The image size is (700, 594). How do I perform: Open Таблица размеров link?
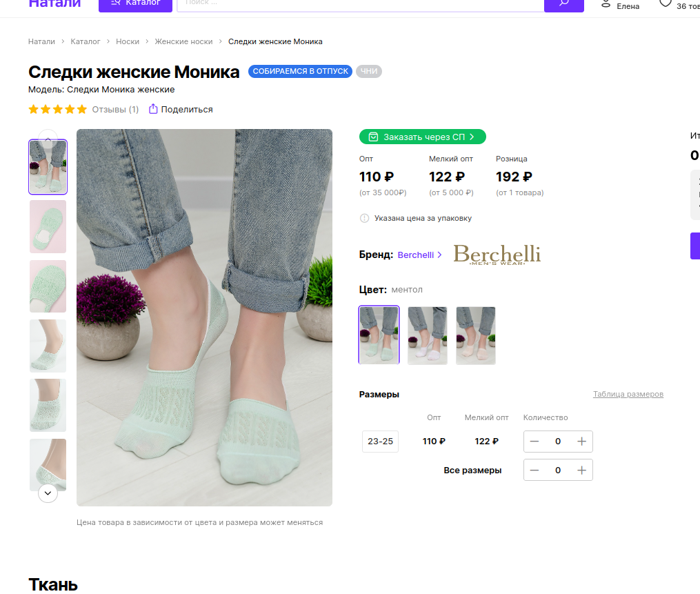point(628,394)
